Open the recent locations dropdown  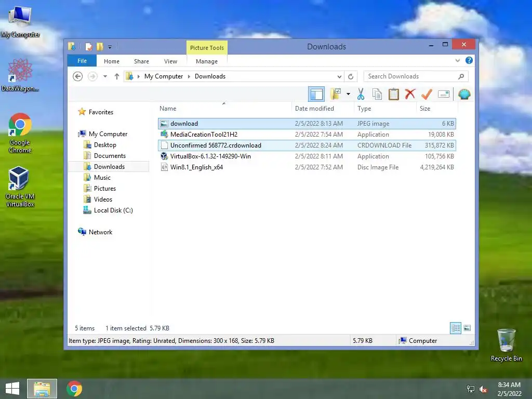click(105, 76)
